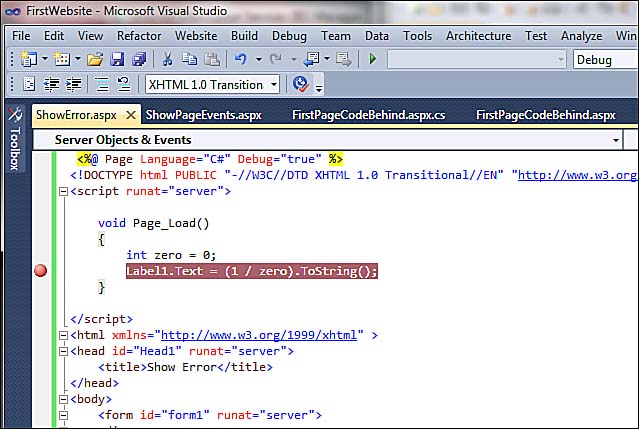Open the Build menu
639x429 pixels.
(244, 36)
